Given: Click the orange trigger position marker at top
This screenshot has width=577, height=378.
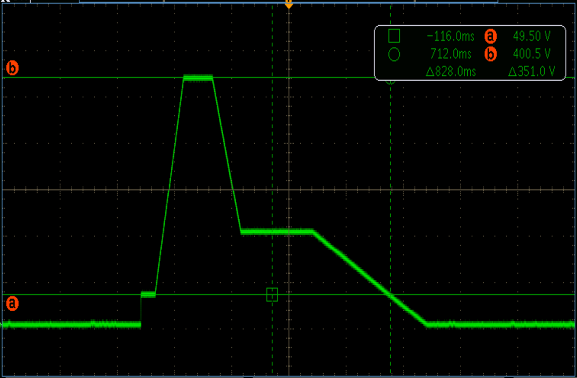Looking at the screenshot, I should click(289, 4).
